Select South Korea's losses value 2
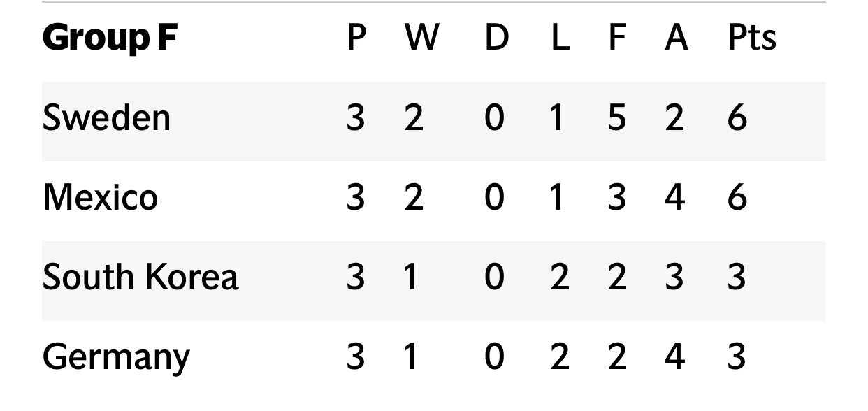The image size is (868, 411). 560,277
